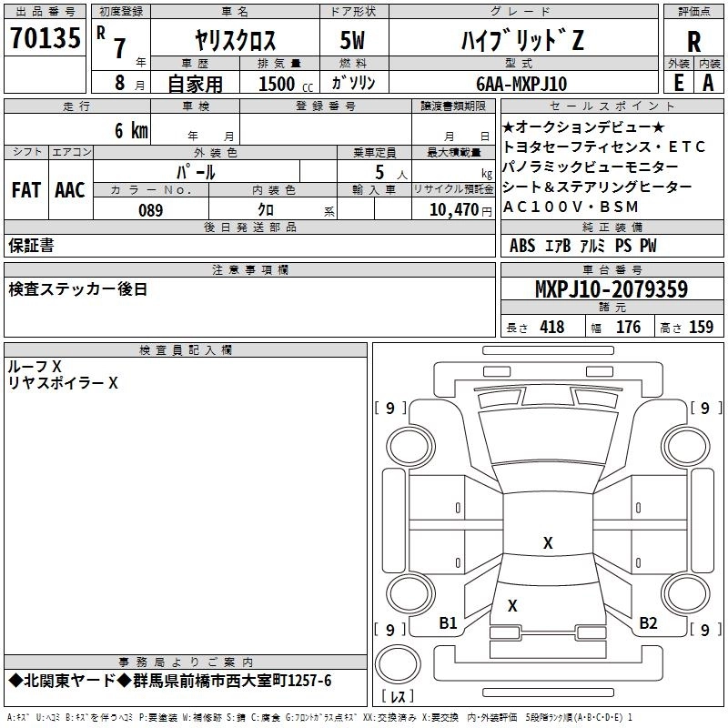
Task: Select パノラミックビューモニター line
Action: point(591,167)
